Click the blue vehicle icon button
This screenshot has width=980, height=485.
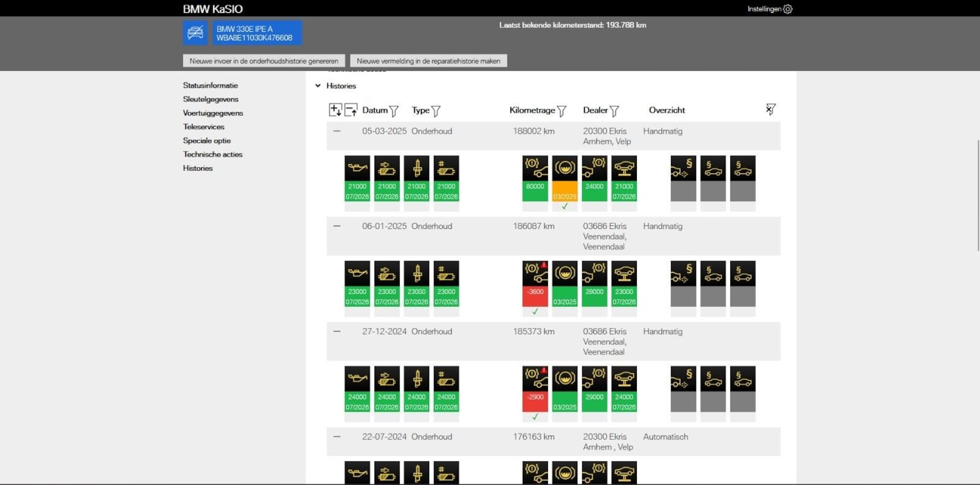[x=195, y=33]
